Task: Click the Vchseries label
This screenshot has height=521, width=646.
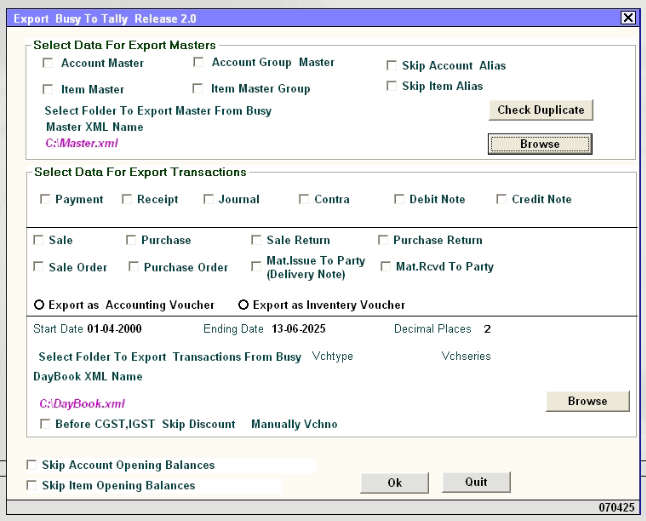Action: (466, 356)
